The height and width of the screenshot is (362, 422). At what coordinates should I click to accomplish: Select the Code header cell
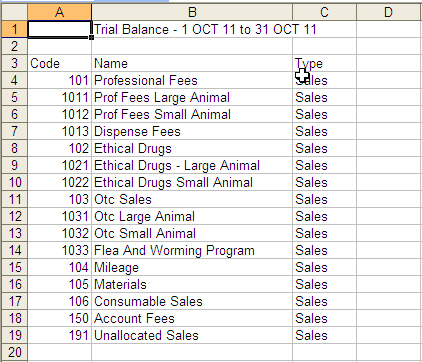[x=59, y=63]
